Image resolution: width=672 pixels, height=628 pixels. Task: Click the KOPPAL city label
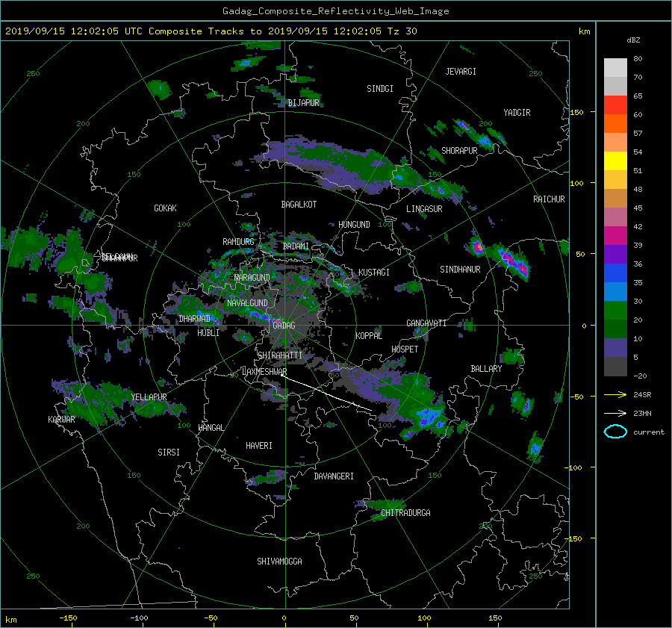click(x=369, y=336)
